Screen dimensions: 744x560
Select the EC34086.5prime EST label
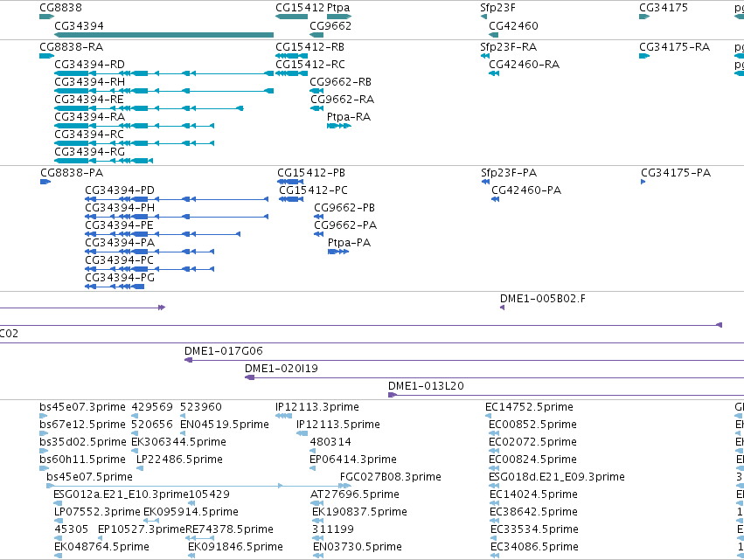(534, 547)
